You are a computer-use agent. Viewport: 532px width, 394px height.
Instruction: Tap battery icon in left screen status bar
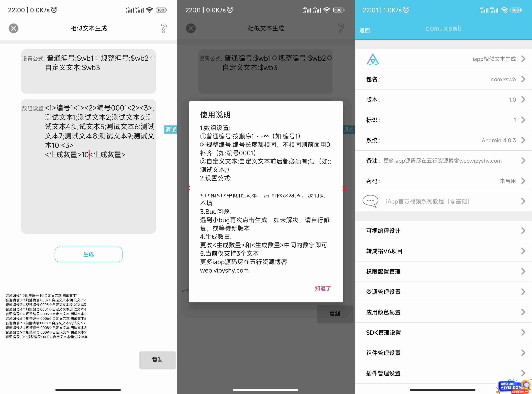[162, 10]
